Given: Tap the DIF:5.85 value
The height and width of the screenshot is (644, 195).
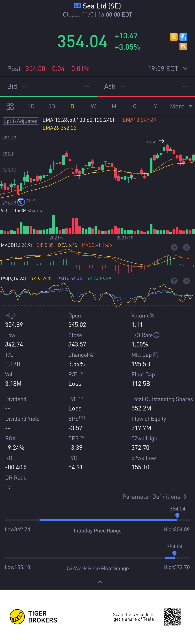Looking at the screenshot, I should (45, 245).
